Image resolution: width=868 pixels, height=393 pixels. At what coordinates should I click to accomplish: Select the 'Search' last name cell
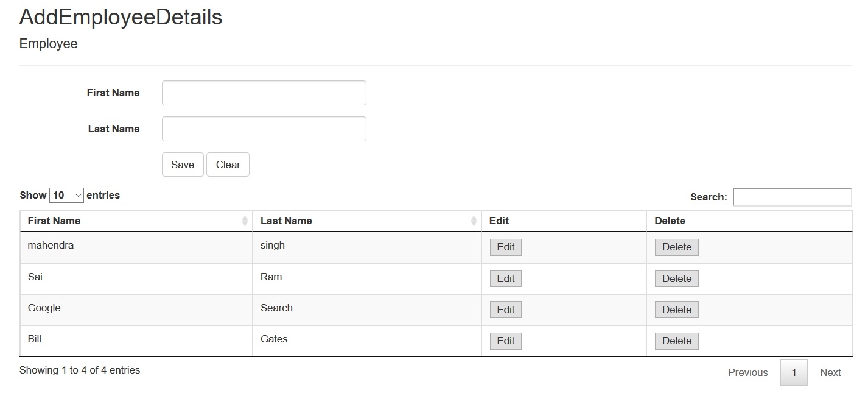[367, 310]
